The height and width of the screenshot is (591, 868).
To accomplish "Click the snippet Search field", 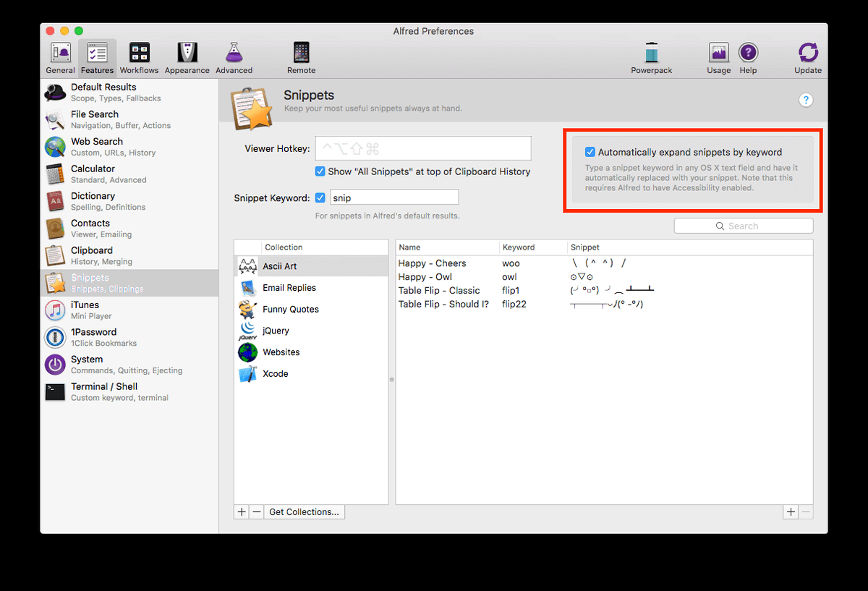I will [744, 226].
